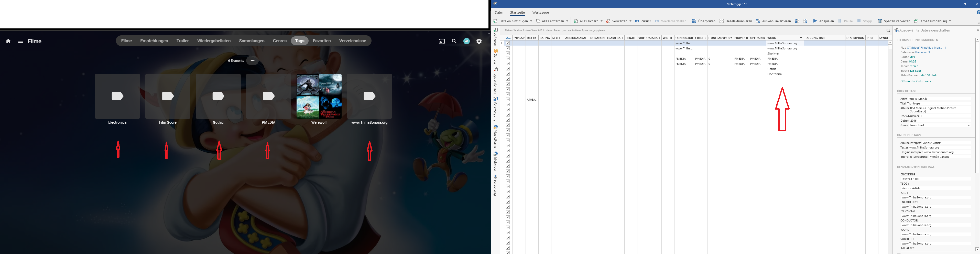
Task: Click the Öffnen des Zielordners link
Action: click(x=917, y=81)
